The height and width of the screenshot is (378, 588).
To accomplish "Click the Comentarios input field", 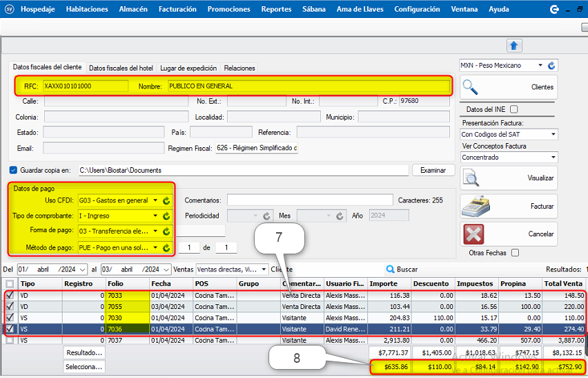I will (x=310, y=200).
